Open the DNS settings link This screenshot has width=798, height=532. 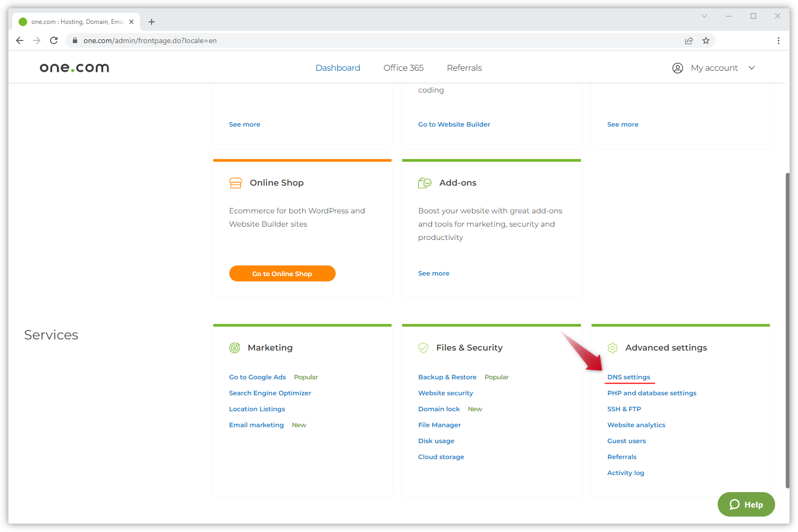628,377
